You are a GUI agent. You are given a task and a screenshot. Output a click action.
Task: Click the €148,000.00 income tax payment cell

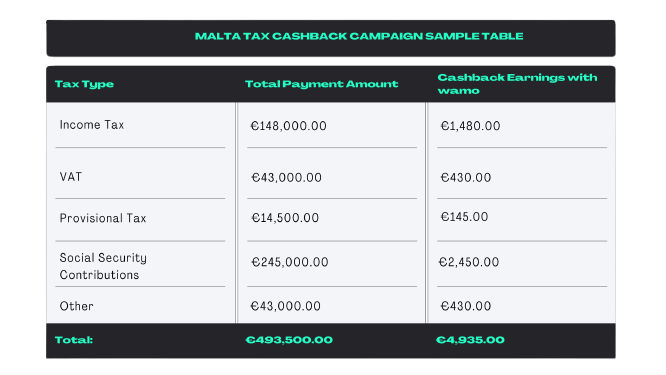(x=288, y=126)
